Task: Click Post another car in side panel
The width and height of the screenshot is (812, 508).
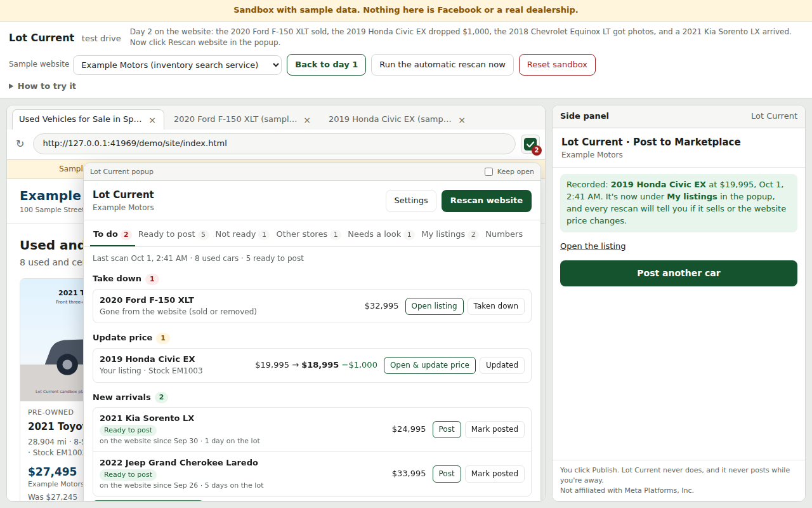Action: pos(679,274)
